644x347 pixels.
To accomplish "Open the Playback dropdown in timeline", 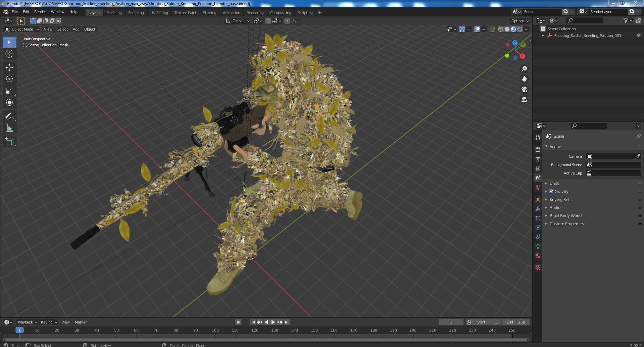I will [x=27, y=322].
